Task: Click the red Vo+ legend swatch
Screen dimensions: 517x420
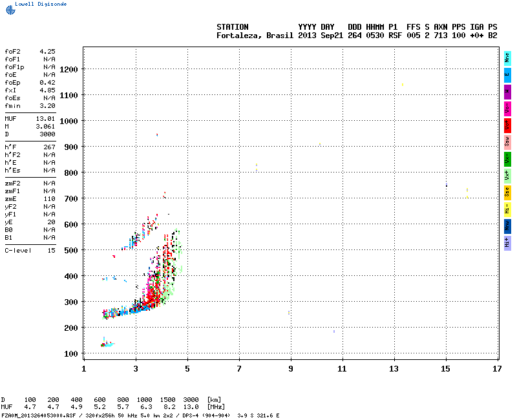Action: pyautogui.click(x=507, y=124)
